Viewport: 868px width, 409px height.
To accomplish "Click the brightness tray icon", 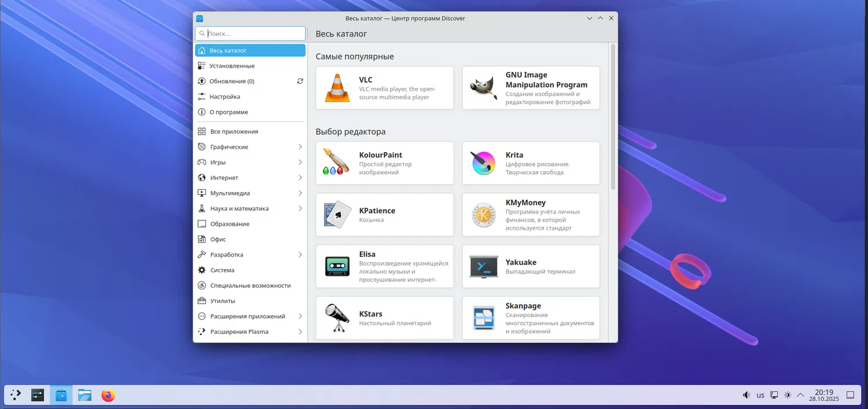I will click(x=788, y=395).
